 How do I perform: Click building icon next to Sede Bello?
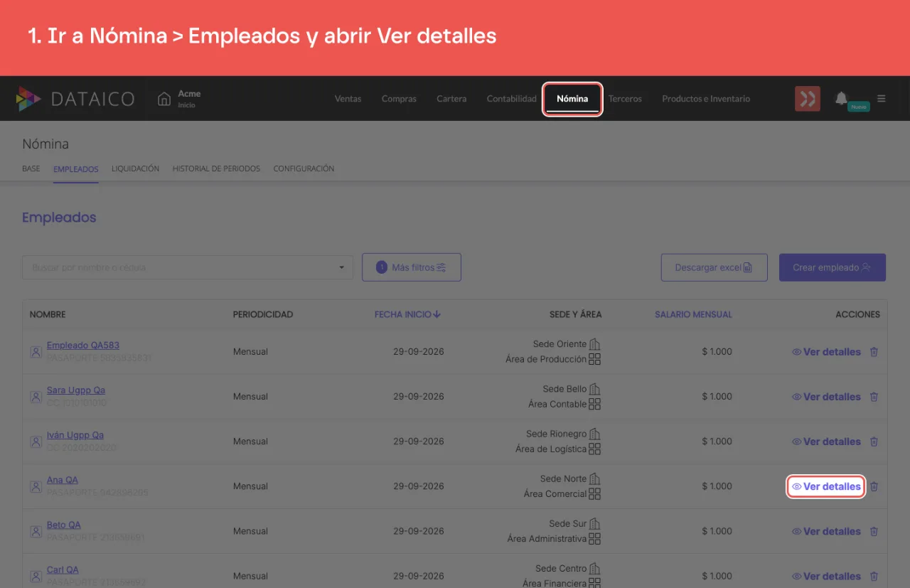click(x=595, y=389)
